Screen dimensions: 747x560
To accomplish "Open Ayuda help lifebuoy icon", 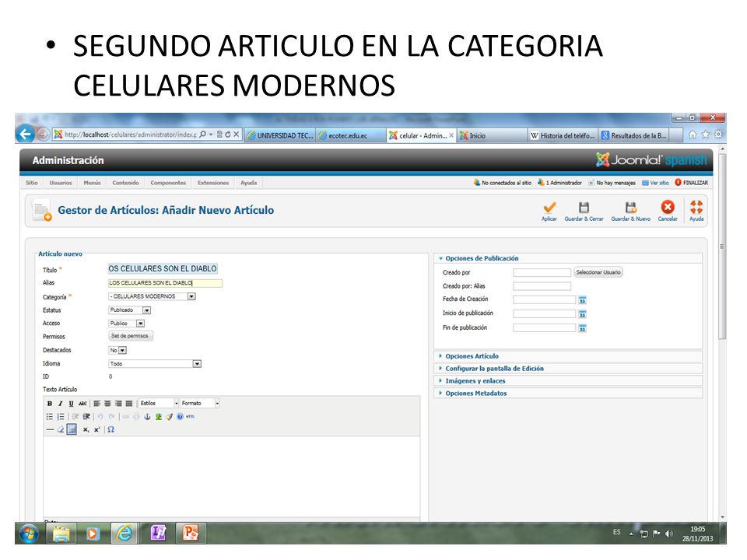I will coord(696,211).
